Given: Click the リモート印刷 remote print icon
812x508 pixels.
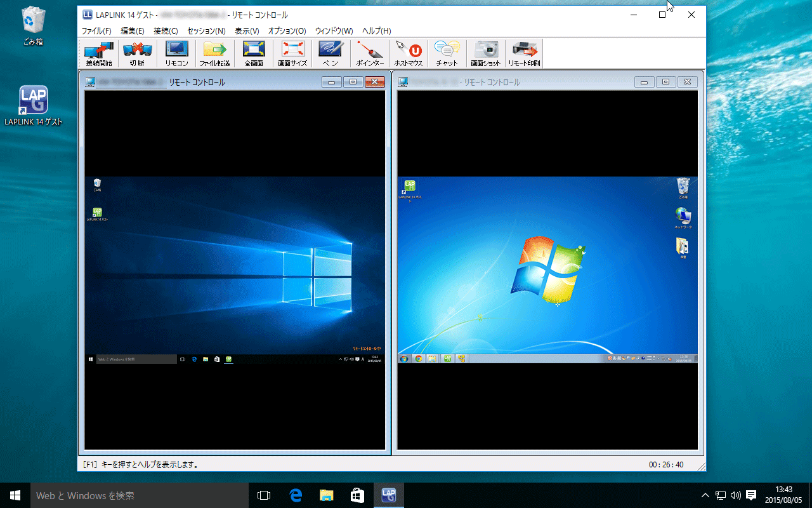Looking at the screenshot, I should click(x=524, y=53).
